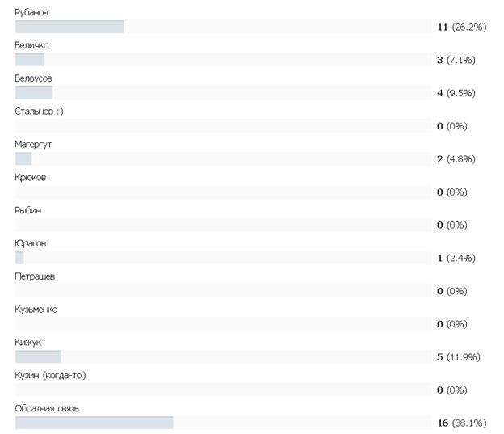
Task: Select the Кижук poll bar
Action: pyautogui.click(x=38, y=356)
